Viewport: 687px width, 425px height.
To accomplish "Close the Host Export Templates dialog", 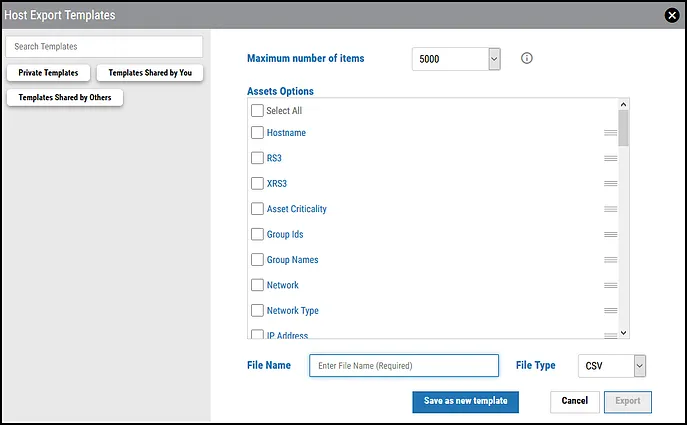I will tap(672, 15).
